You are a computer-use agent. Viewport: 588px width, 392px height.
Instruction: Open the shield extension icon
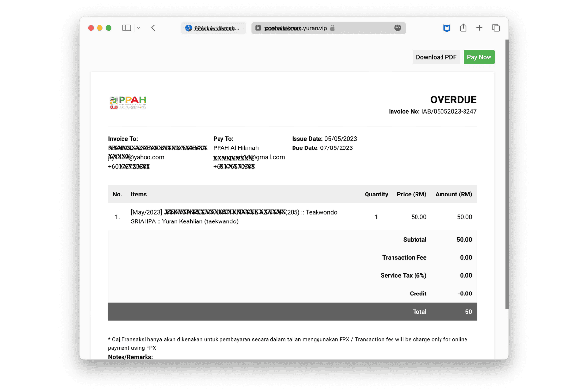tap(447, 28)
